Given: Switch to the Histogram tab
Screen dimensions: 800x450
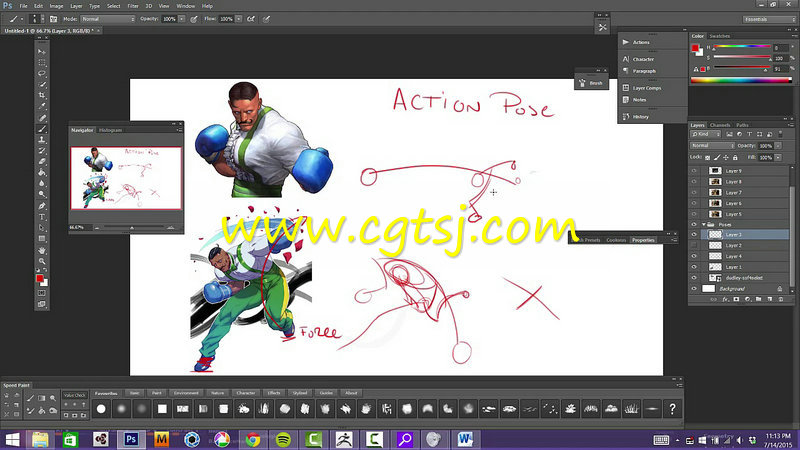Looking at the screenshot, I should (x=110, y=130).
